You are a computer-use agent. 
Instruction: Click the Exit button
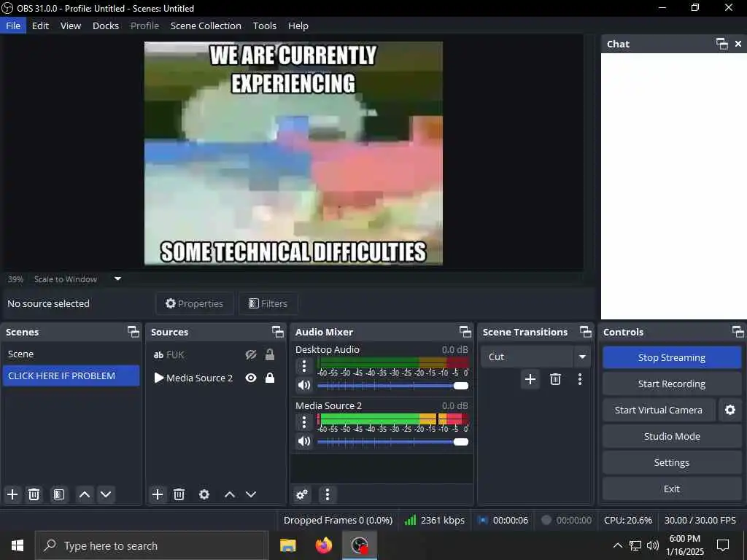(x=672, y=489)
